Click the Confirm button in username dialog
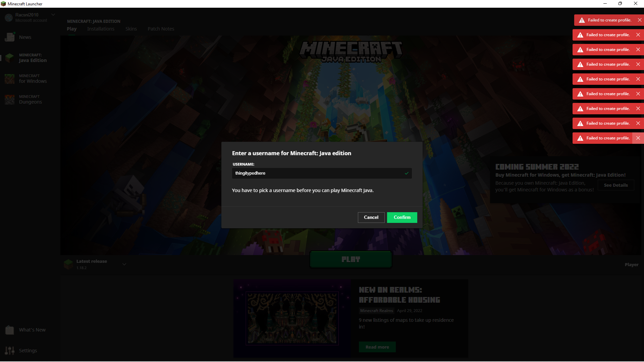This screenshot has height=362, width=644. pos(402,218)
